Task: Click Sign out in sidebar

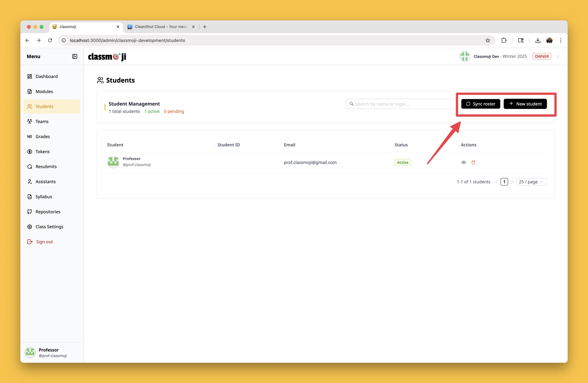Action: (52, 242)
